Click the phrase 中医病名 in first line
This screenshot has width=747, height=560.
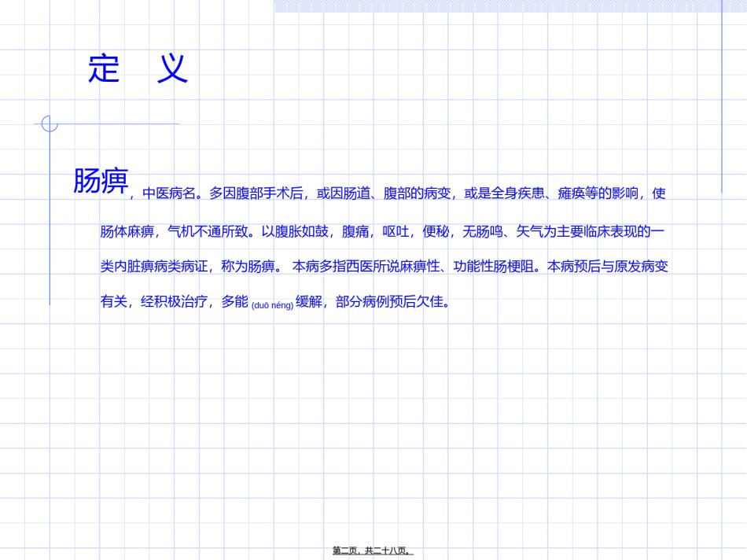(169, 193)
